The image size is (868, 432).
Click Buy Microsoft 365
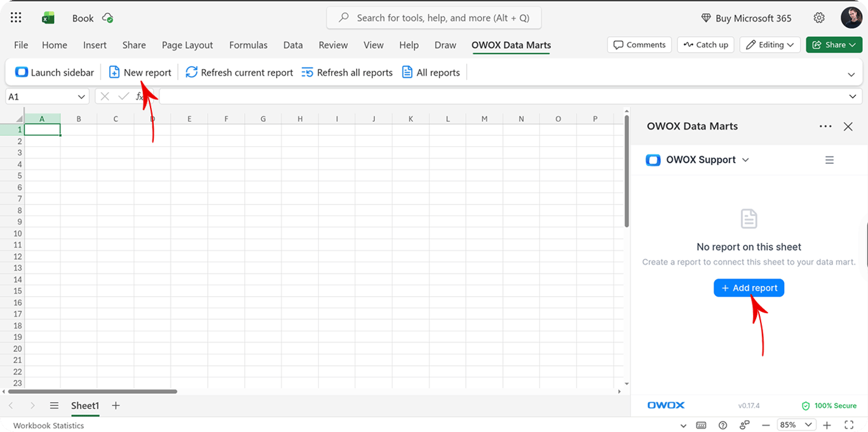[746, 18]
